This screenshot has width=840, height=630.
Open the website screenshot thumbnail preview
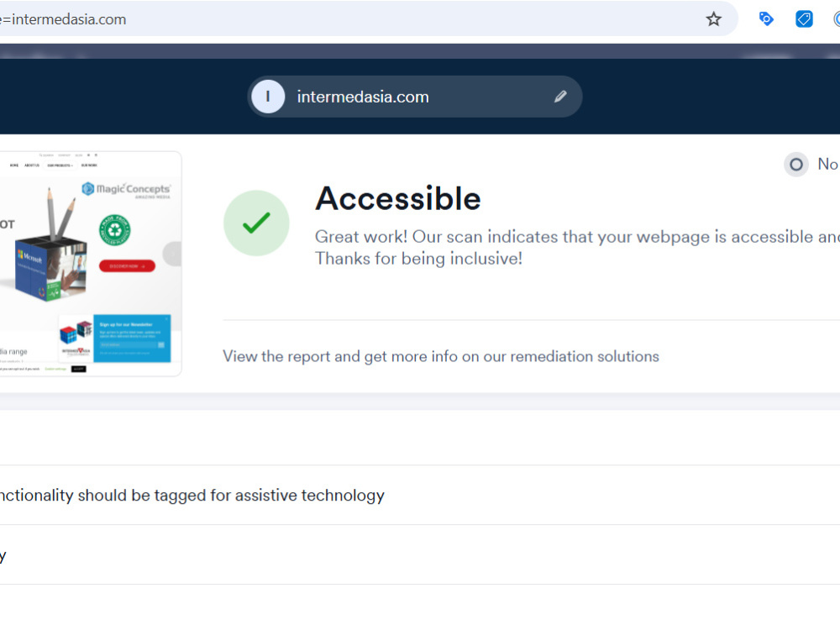point(91,264)
